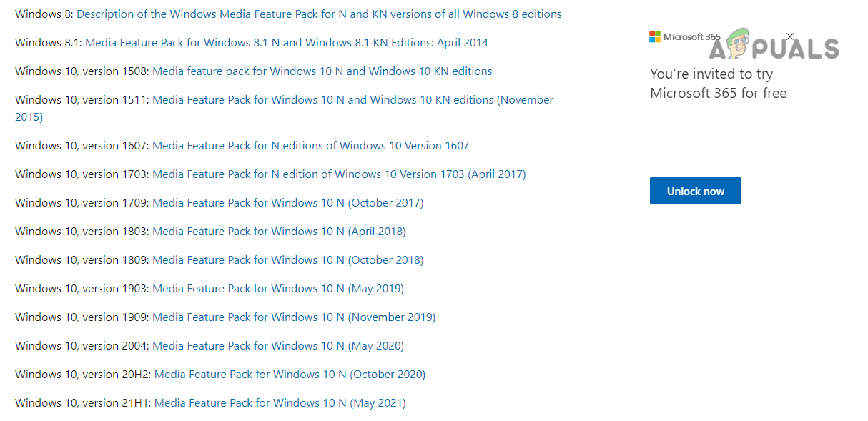Screen dimensions: 868x421
Task: Open the Windows 8 Media Feature Pack description link
Action: click(x=319, y=14)
